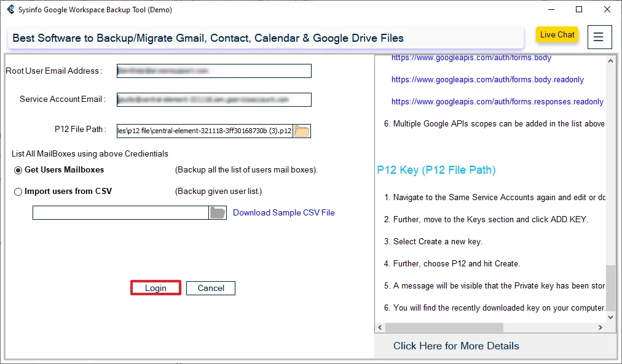Click the CSV file path input field
Viewport: 622px width, 364px height.
pyautogui.click(x=120, y=213)
